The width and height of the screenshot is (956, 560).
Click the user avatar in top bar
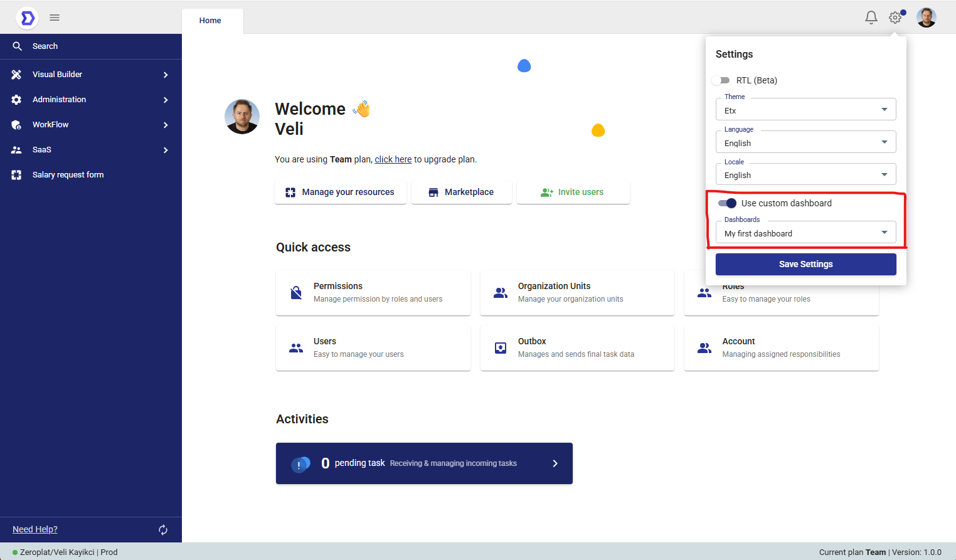pos(926,18)
